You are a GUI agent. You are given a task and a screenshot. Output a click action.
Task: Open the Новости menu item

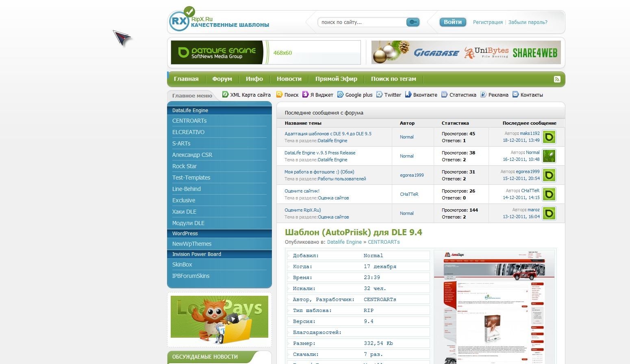click(289, 79)
